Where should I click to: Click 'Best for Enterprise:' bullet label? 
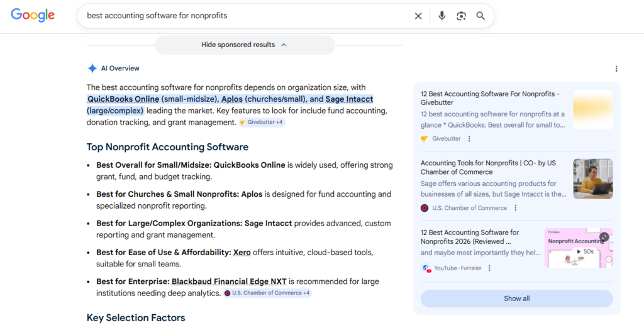(133, 282)
